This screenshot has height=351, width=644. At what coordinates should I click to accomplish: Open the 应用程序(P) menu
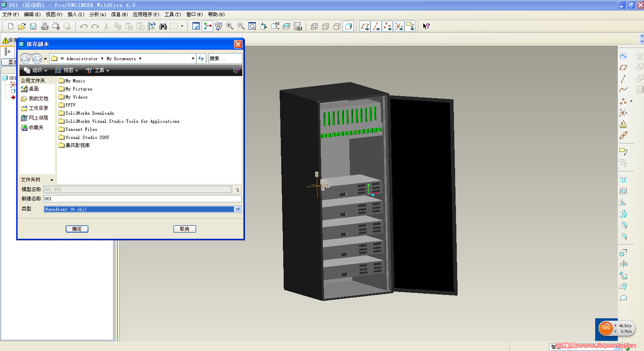(x=146, y=15)
